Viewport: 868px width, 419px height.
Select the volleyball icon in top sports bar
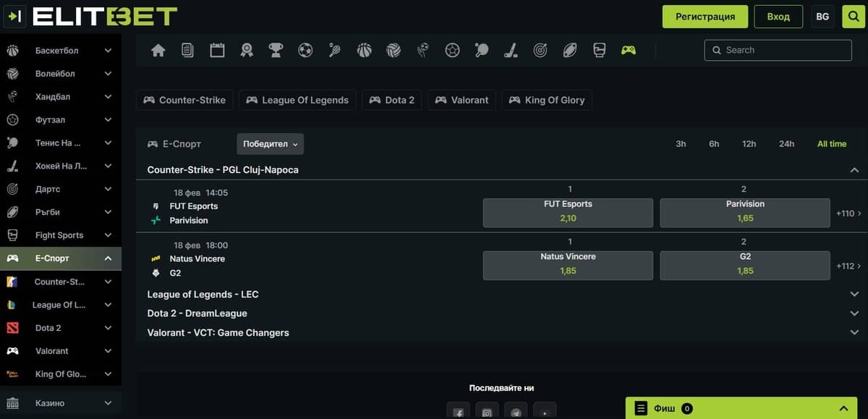pyautogui.click(x=393, y=50)
